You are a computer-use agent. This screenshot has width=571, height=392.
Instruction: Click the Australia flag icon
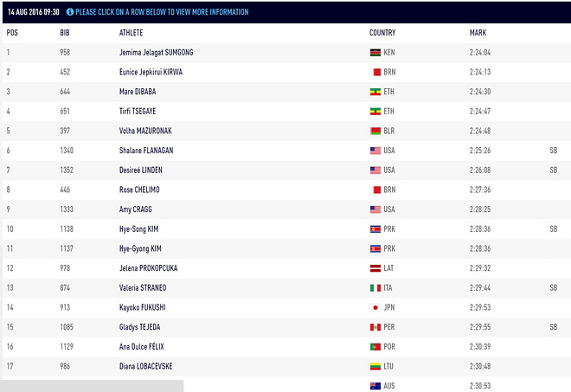(375, 385)
